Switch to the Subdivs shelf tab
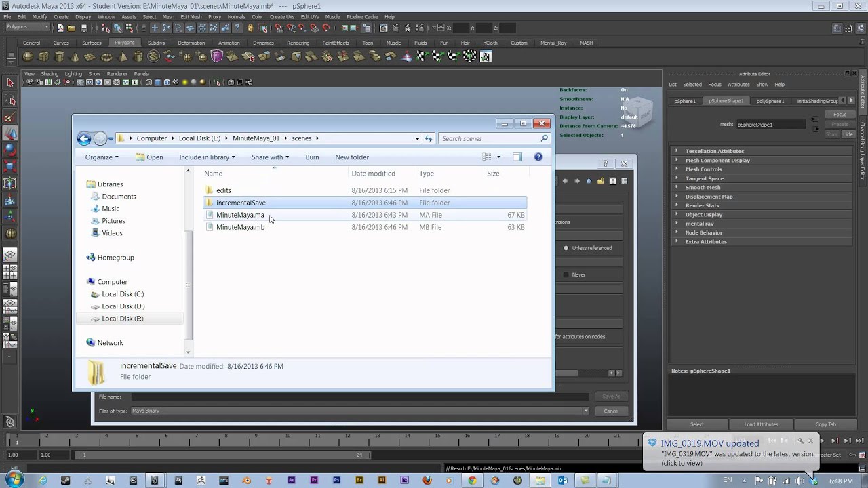 (156, 43)
